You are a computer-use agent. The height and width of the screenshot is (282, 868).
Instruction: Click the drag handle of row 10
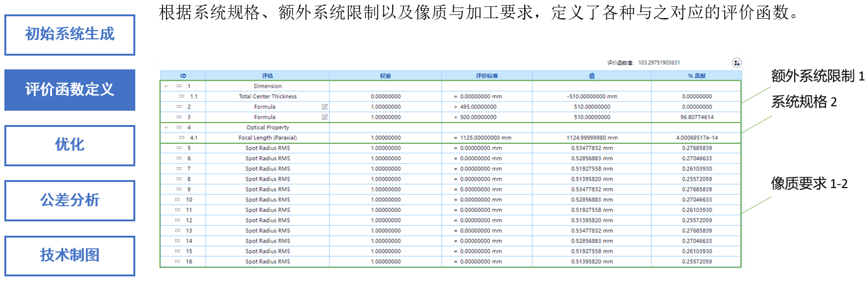coord(178,199)
